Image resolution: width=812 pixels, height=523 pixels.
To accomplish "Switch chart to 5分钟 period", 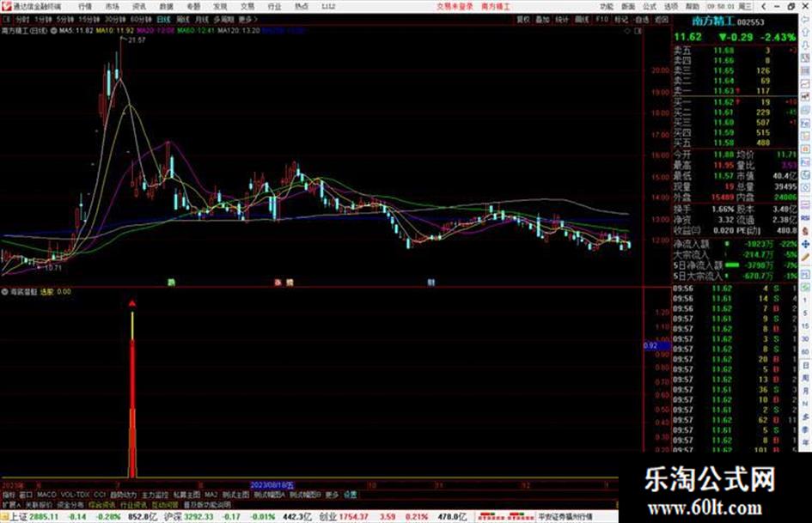I will [x=64, y=20].
